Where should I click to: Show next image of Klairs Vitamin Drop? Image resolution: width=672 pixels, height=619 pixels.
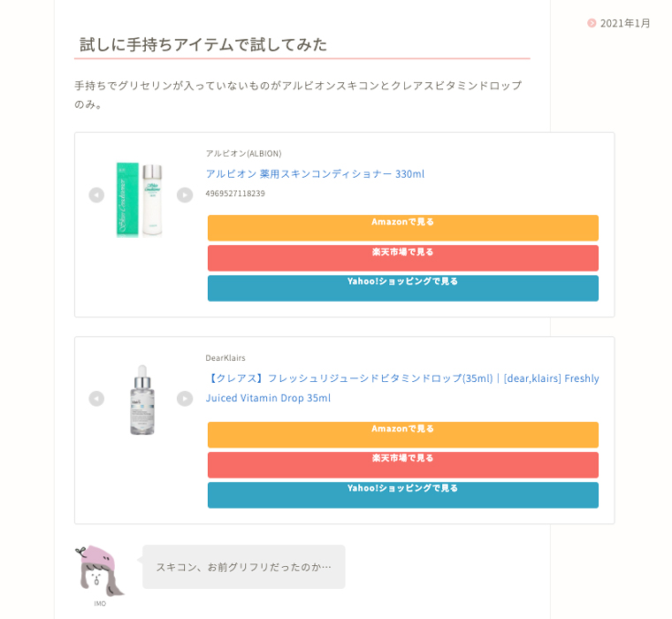click(185, 399)
